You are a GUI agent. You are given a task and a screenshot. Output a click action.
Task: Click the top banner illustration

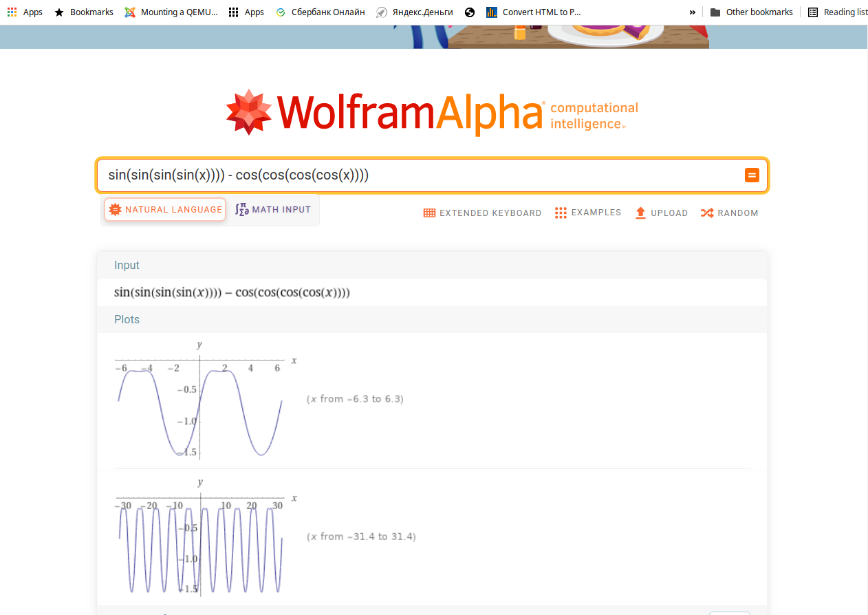click(434, 37)
